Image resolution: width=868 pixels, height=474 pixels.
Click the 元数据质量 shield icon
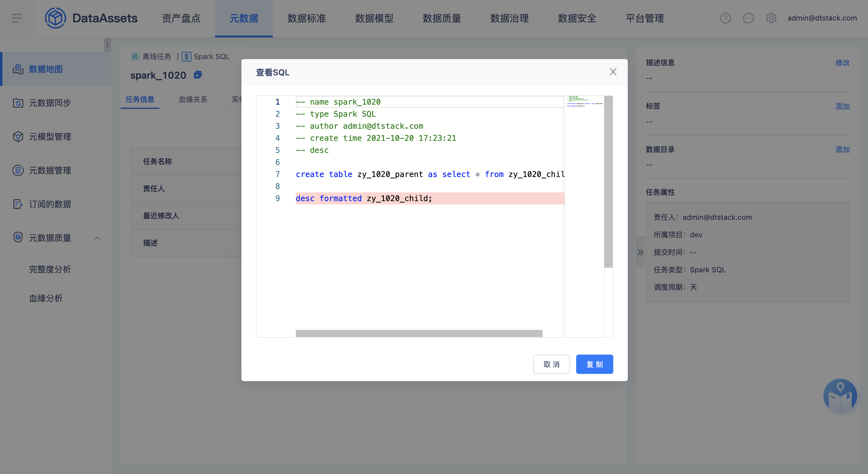(x=18, y=237)
